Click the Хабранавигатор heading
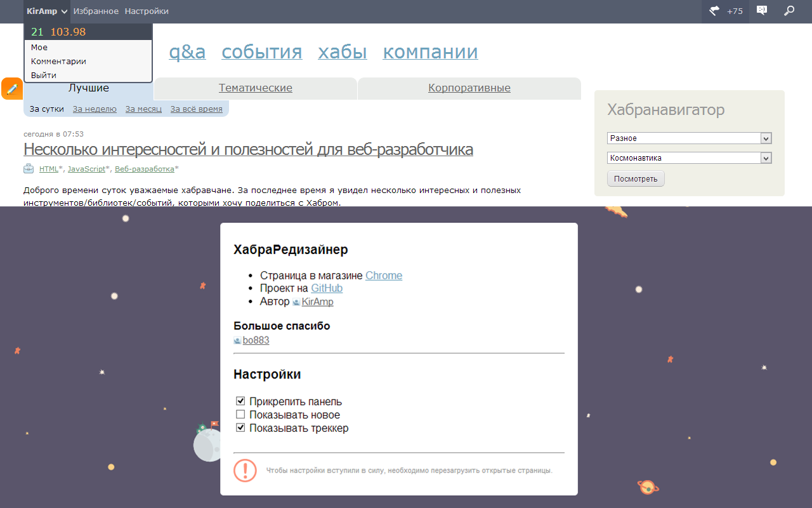812x508 pixels. click(665, 110)
